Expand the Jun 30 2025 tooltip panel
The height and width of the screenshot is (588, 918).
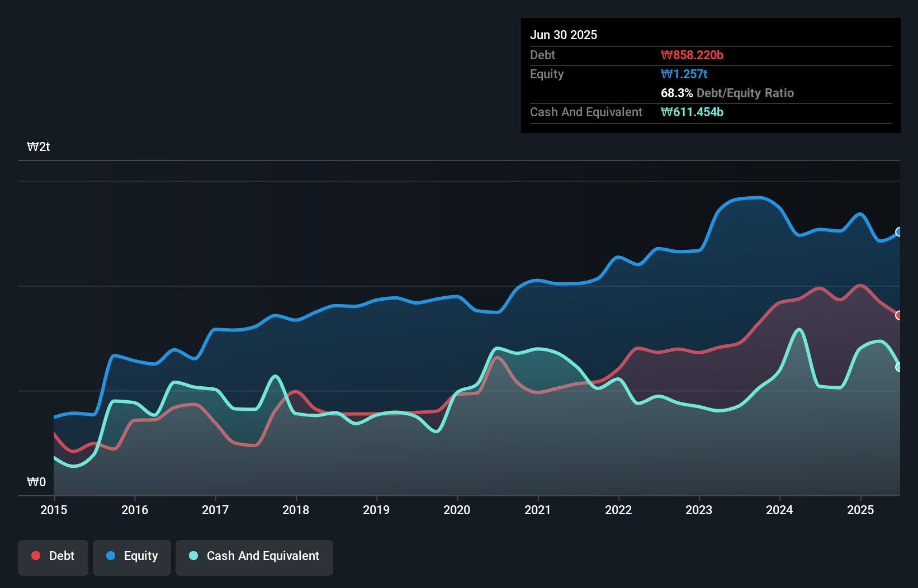tap(564, 35)
